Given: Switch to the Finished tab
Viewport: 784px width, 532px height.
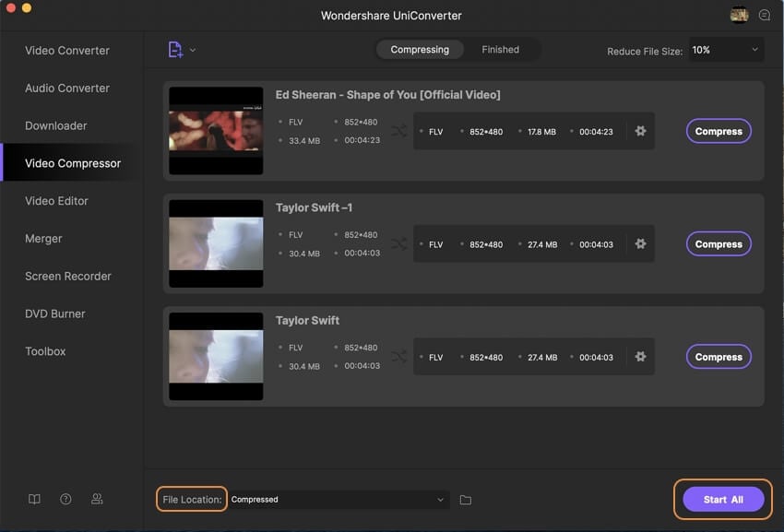Looking at the screenshot, I should 501,50.
